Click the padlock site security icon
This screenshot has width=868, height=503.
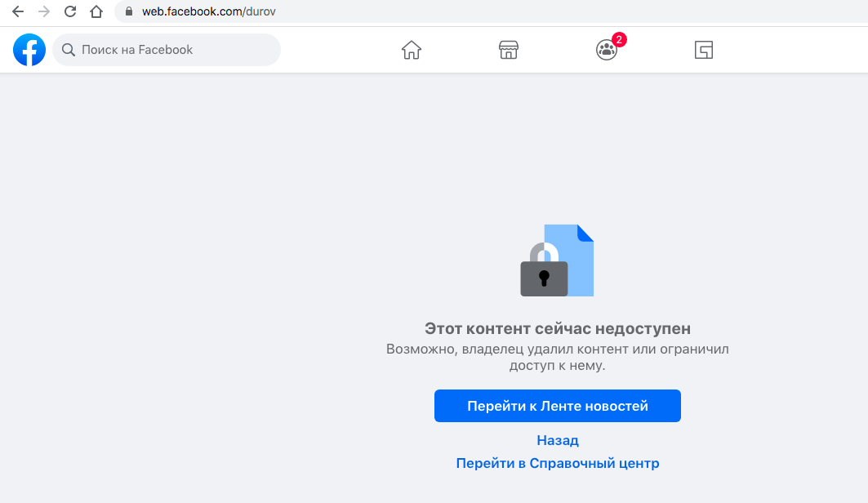pos(129,12)
